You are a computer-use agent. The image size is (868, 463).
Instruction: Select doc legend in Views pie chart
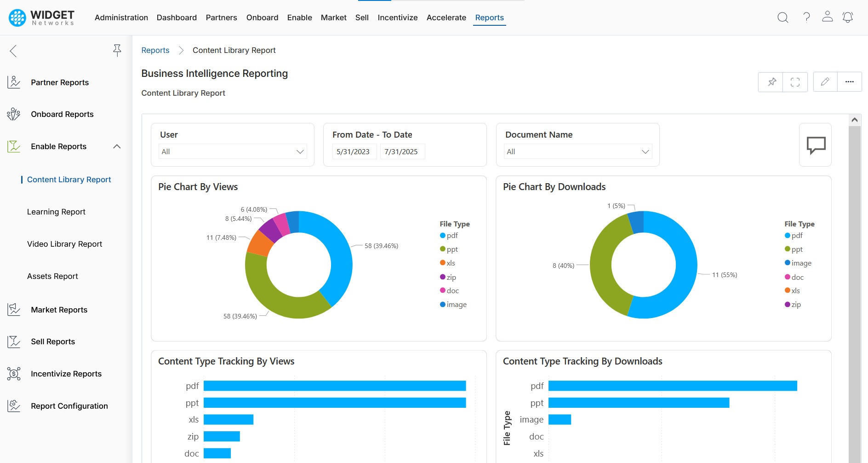450,291
